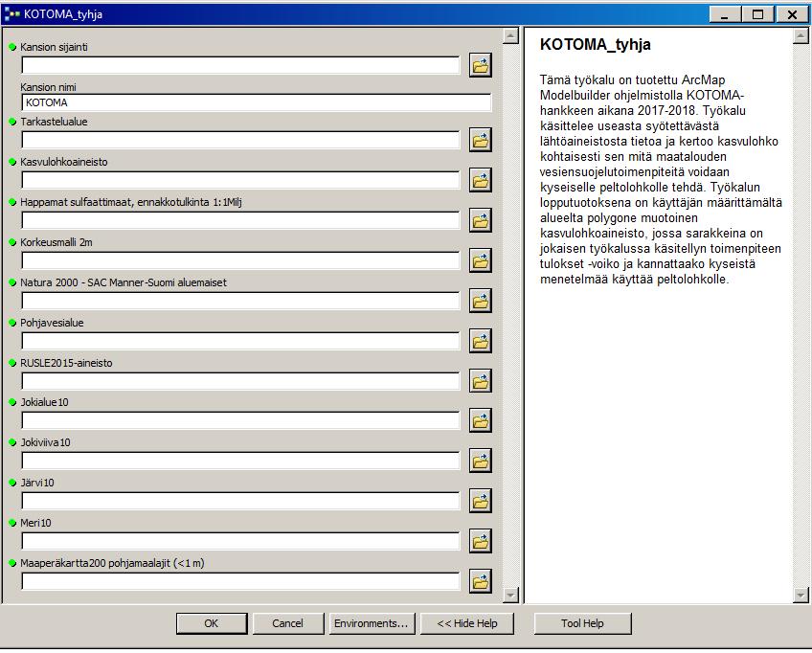This screenshot has width=812, height=653.
Task: Focus the Tarkastelualue input field
Action: click(x=240, y=140)
